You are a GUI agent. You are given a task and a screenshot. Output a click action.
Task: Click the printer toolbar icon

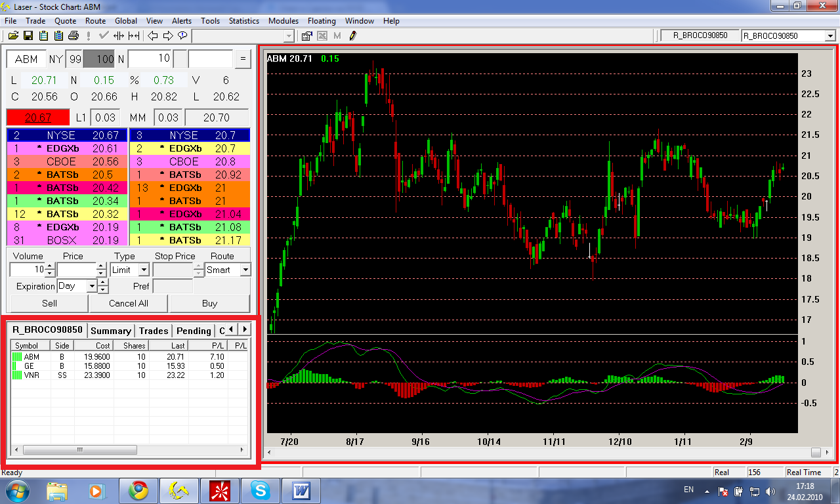[73, 35]
